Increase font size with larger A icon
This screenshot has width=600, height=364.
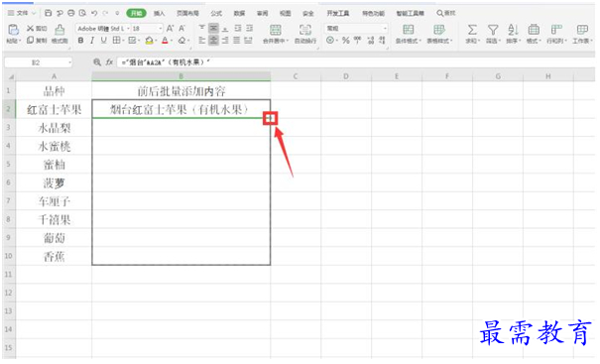[x=170, y=29]
